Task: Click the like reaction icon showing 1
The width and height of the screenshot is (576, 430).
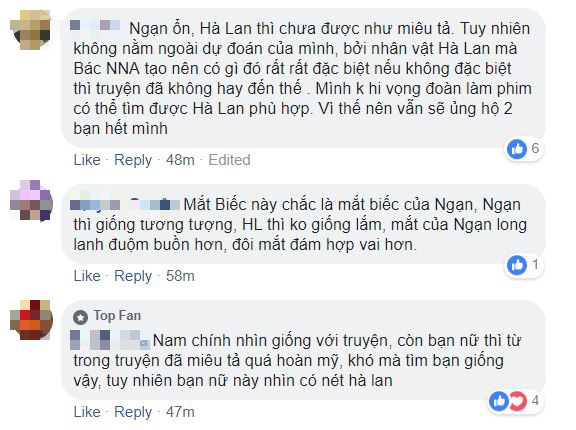Action: pos(517,265)
